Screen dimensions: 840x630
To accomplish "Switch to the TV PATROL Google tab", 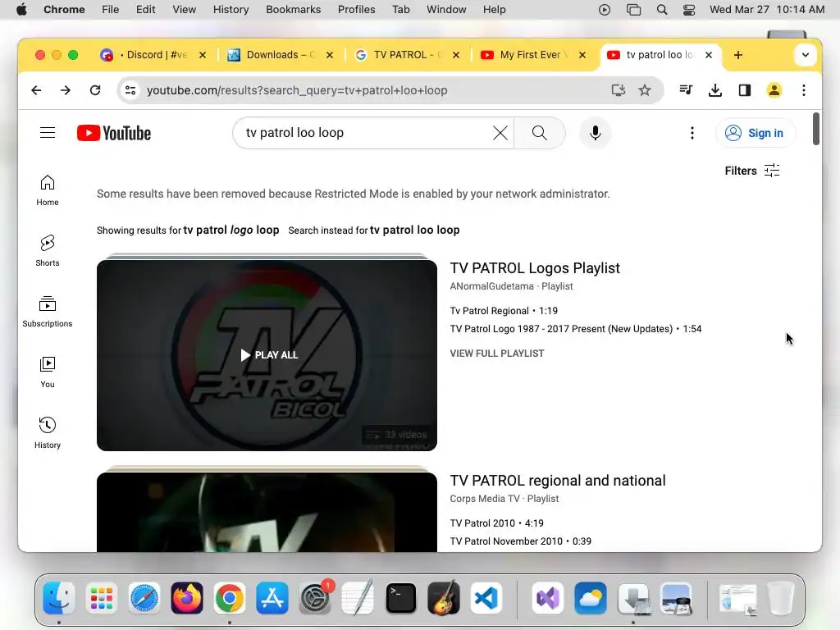I will click(407, 55).
